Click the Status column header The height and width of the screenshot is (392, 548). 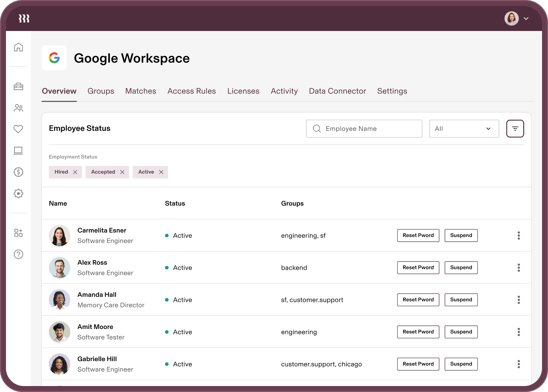point(175,203)
